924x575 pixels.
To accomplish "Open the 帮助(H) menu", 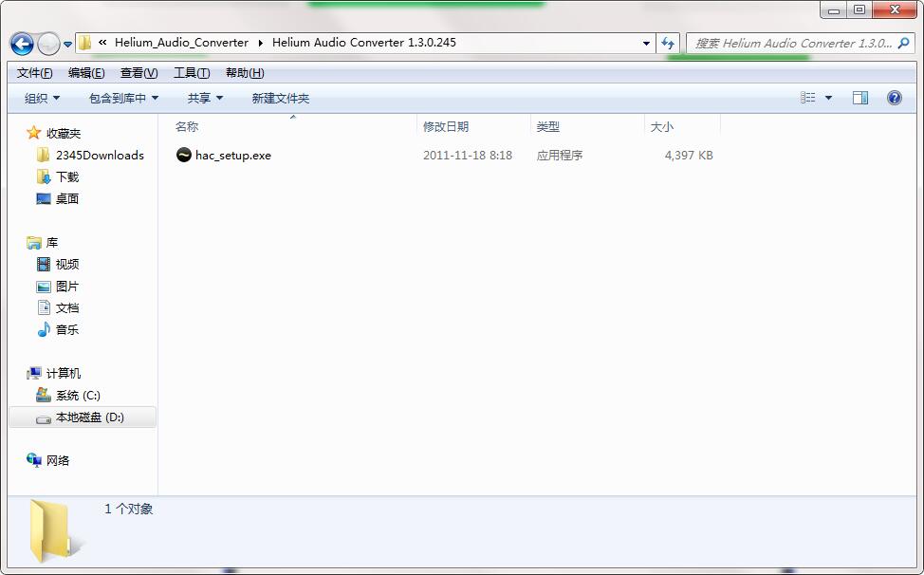I will pos(245,73).
